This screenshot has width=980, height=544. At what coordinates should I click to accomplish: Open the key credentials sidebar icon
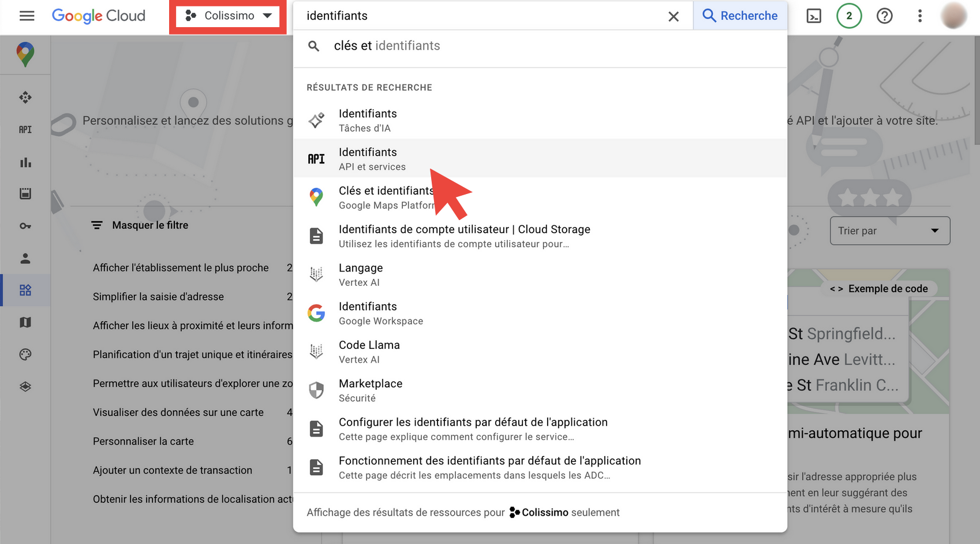coord(25,226)
